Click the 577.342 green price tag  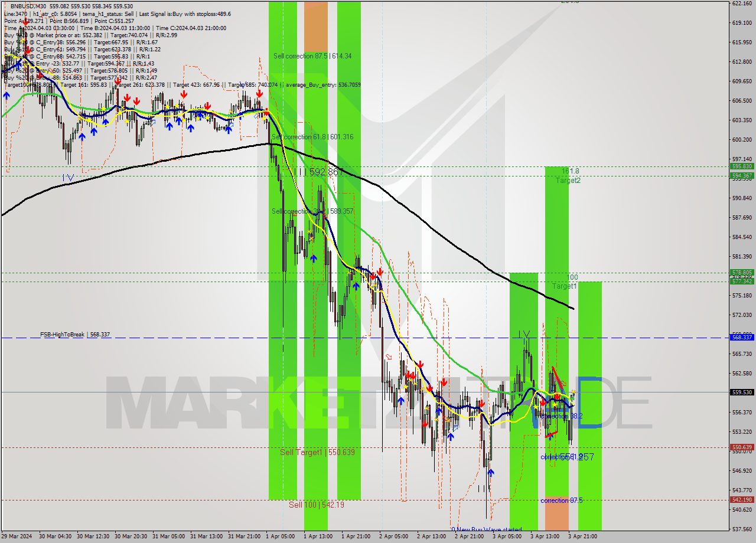[x=742, y=282]
